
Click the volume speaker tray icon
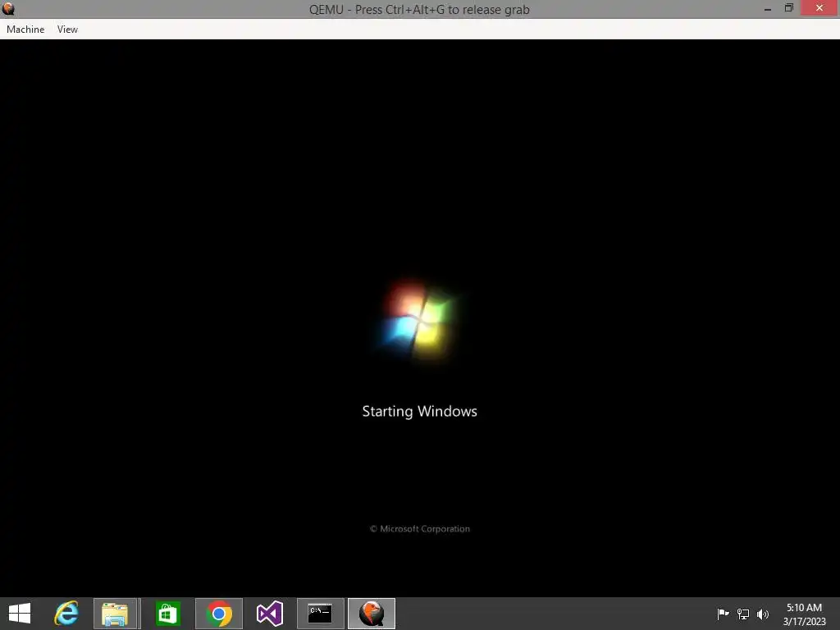pos(763,614)
